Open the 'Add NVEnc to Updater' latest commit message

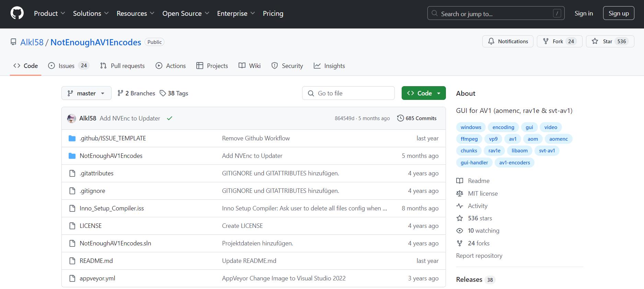[x=130, y=118]
